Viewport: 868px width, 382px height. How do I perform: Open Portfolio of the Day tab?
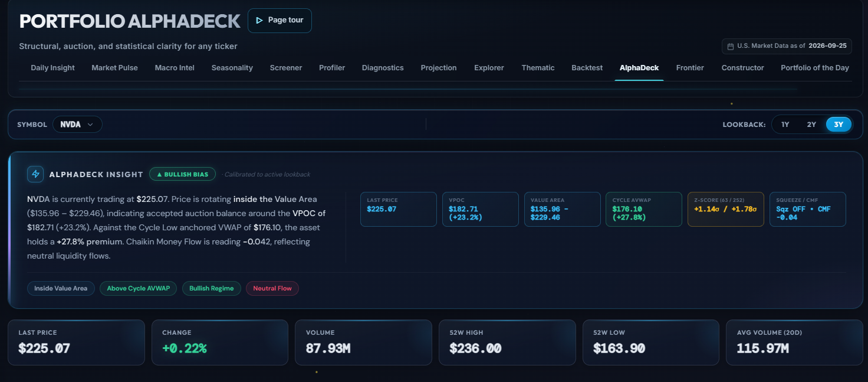point(815,68)
